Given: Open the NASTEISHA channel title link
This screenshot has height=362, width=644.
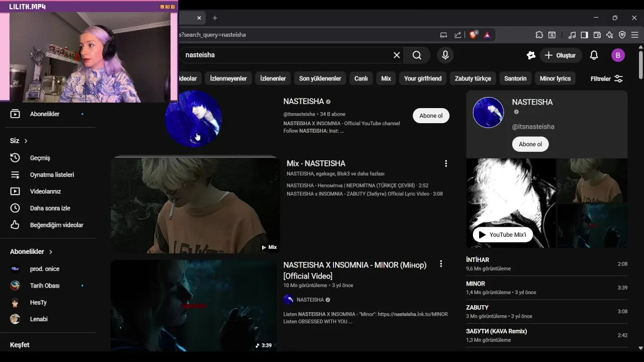Looking at the screenshot, I should tap(303, 102).
